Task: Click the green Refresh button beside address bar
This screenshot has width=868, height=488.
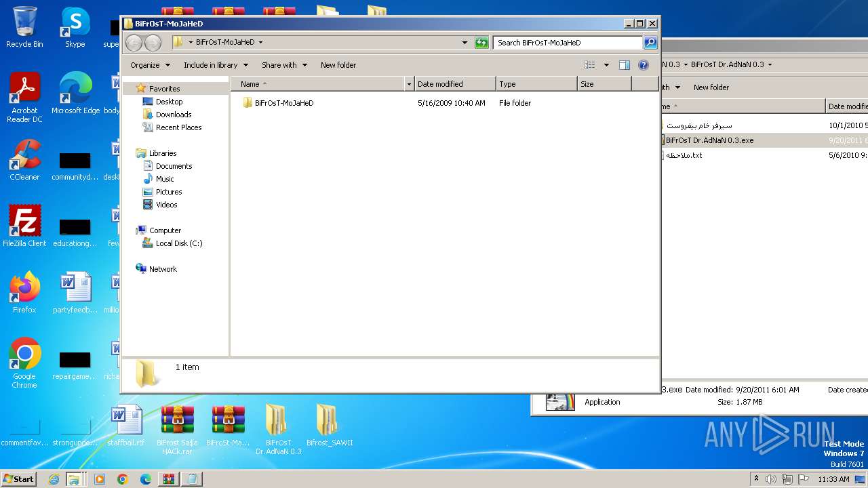Action: pyautogui.click(x=481, y=43)
